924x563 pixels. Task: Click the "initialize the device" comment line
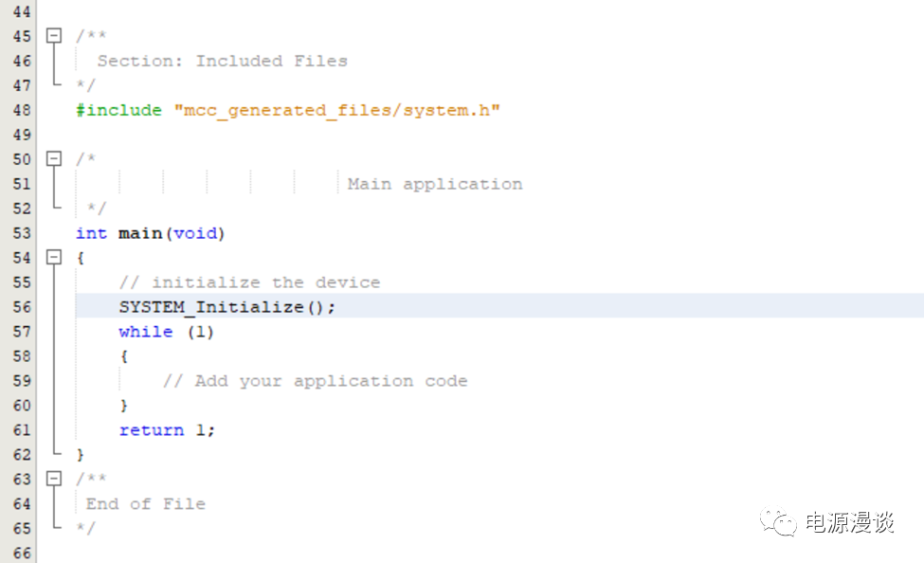coord(249,282)
